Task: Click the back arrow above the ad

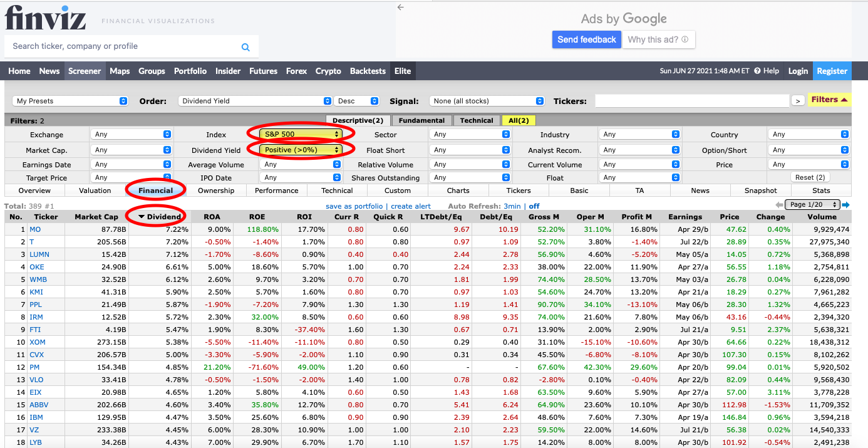Action: 401,8
